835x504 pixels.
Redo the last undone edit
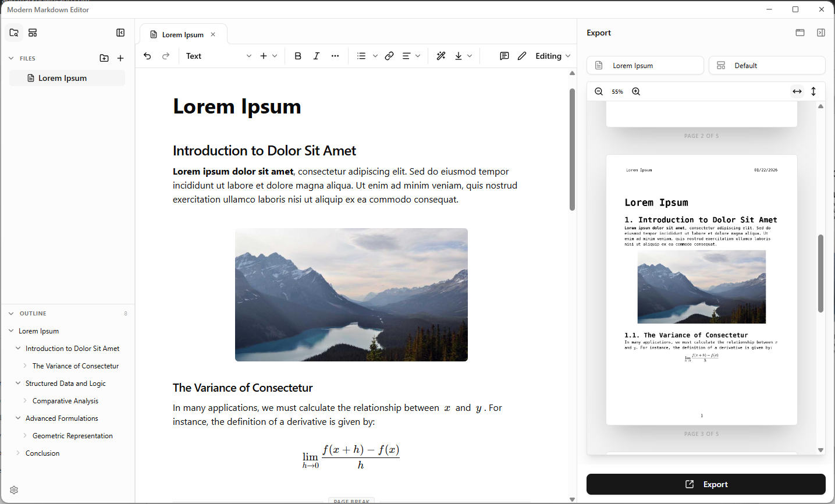tap(166, 56)
